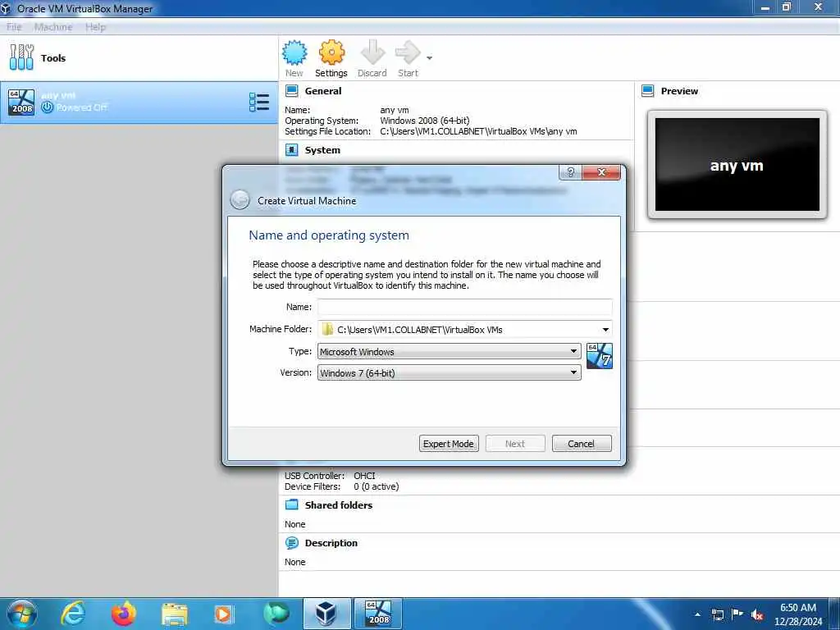Screen dimensions: 840x630
Task: Click the Expert Mode button
Action: coord(449,444)
